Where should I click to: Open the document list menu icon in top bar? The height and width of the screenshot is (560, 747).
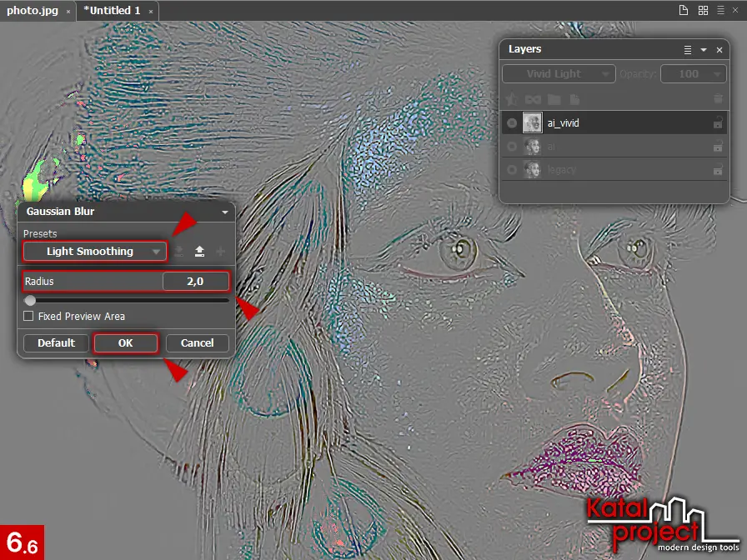coord(723,11)
